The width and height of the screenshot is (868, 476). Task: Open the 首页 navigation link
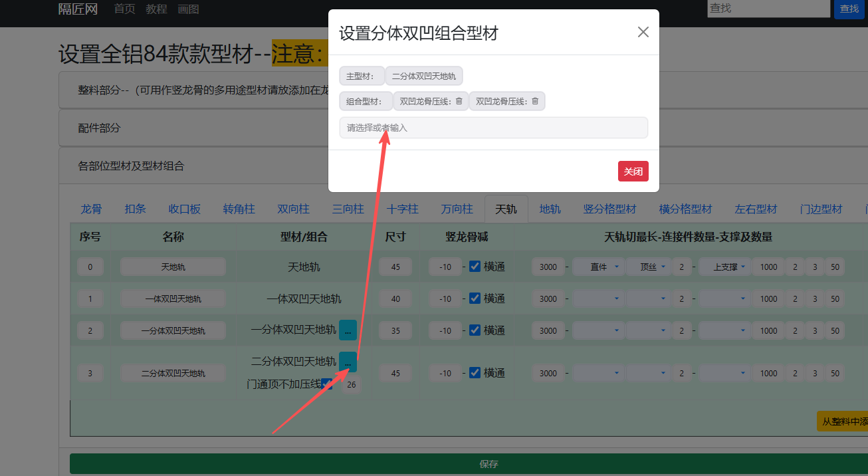click(x=124, y=9)
